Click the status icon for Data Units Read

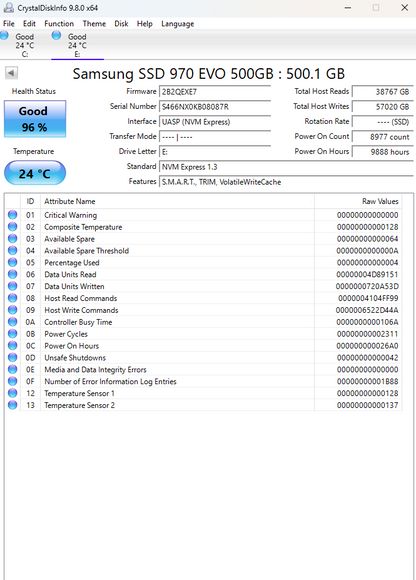pyautogui.click(x=13, y=274)
